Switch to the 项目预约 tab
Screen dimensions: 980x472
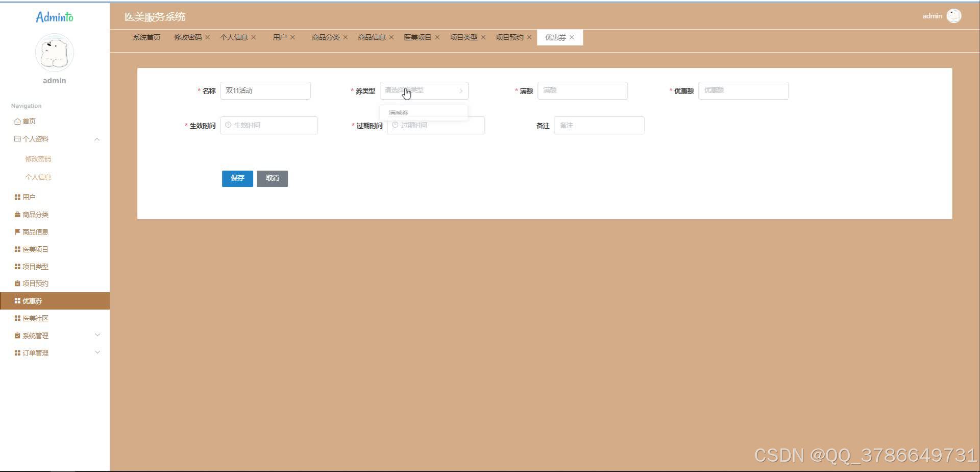[509, 37]
